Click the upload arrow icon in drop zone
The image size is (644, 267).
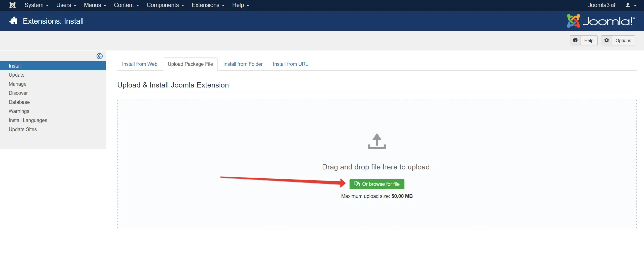[x=376, y=141]
